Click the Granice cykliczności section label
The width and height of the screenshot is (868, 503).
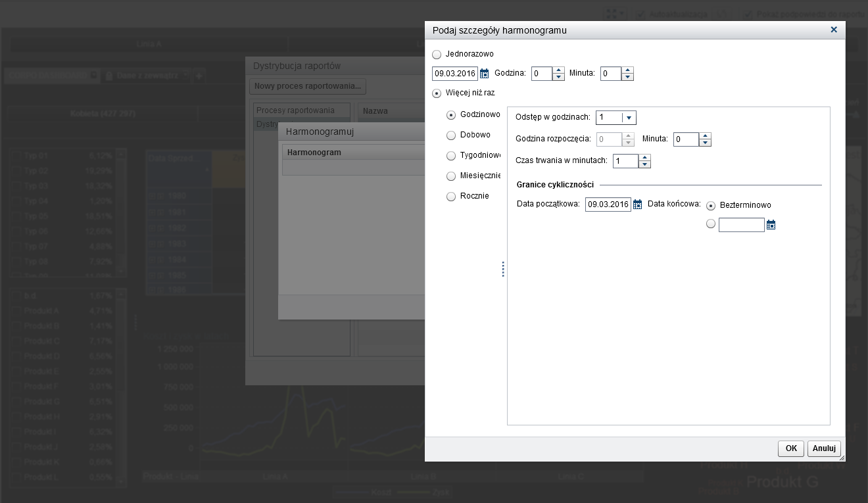point(555,185)
